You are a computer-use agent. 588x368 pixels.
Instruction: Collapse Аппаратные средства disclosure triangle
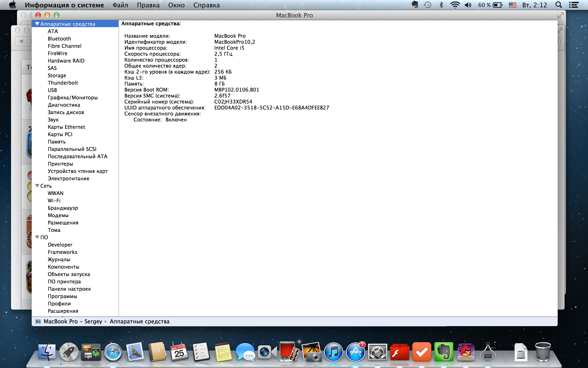pyautogui.click(x=37, y=24)
